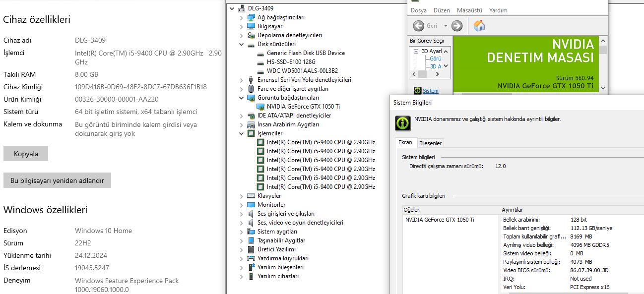This screenshot has height=294, width=644.
Task: Click the NVIDIA task tree scroll-down arrow
Action: point(446,66)
